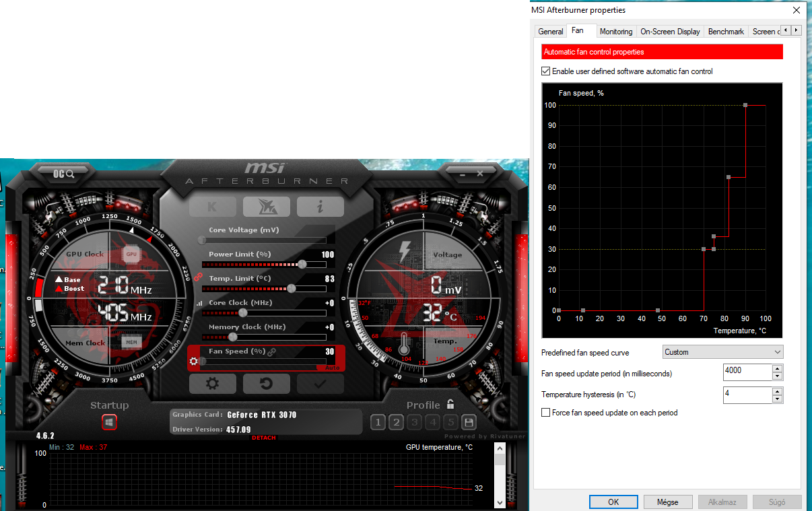Open the OC Scanner button

tap(64, 174)
